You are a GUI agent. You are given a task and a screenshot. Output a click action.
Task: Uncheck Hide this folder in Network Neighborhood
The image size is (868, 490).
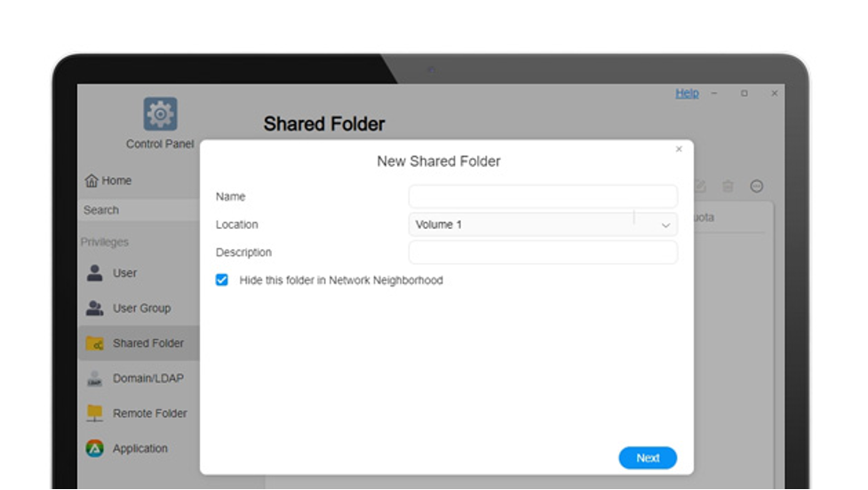(222, 280)
